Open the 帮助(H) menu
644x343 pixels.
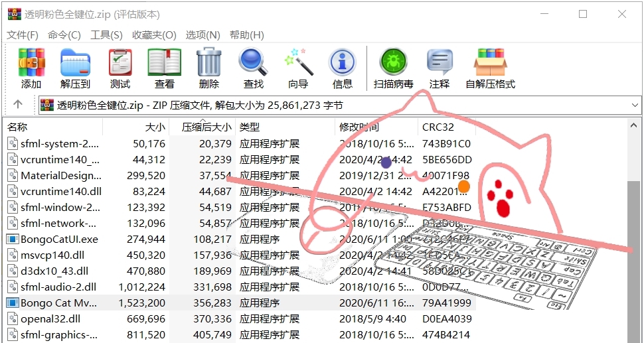[x=246, y=35]
